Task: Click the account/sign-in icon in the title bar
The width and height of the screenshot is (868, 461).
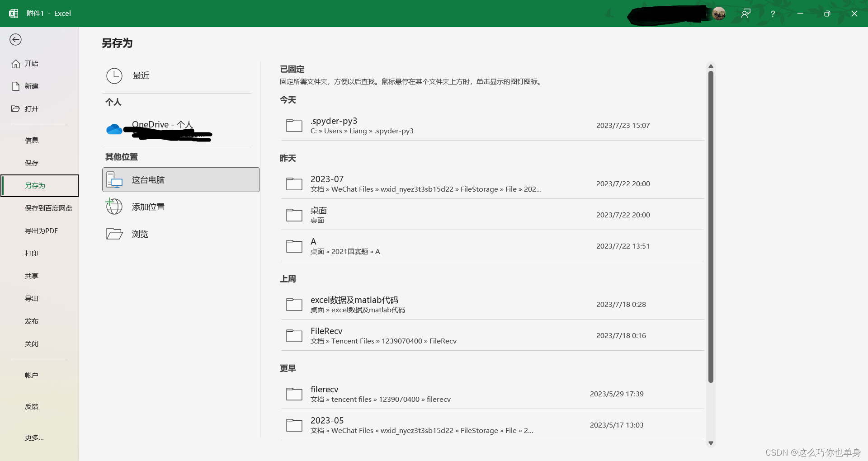Action: pos(745,14)
